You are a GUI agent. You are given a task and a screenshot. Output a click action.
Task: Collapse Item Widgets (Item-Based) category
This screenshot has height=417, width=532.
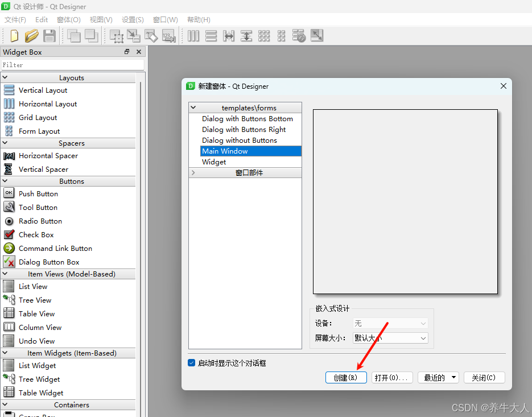pos(5,353)
